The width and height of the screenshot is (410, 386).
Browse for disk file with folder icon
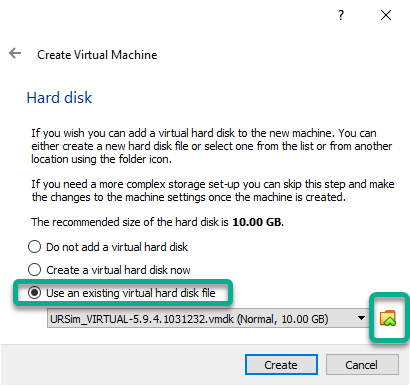[388, 318]
